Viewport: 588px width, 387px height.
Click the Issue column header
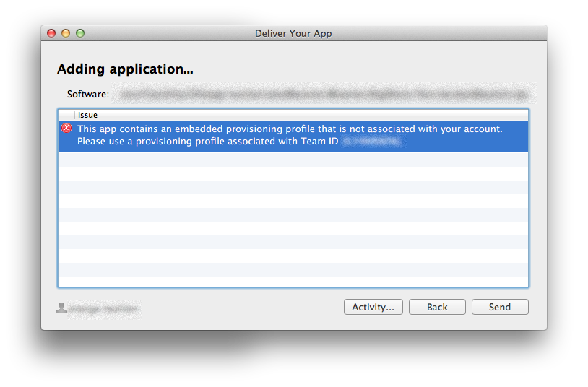tap(301, 115)
